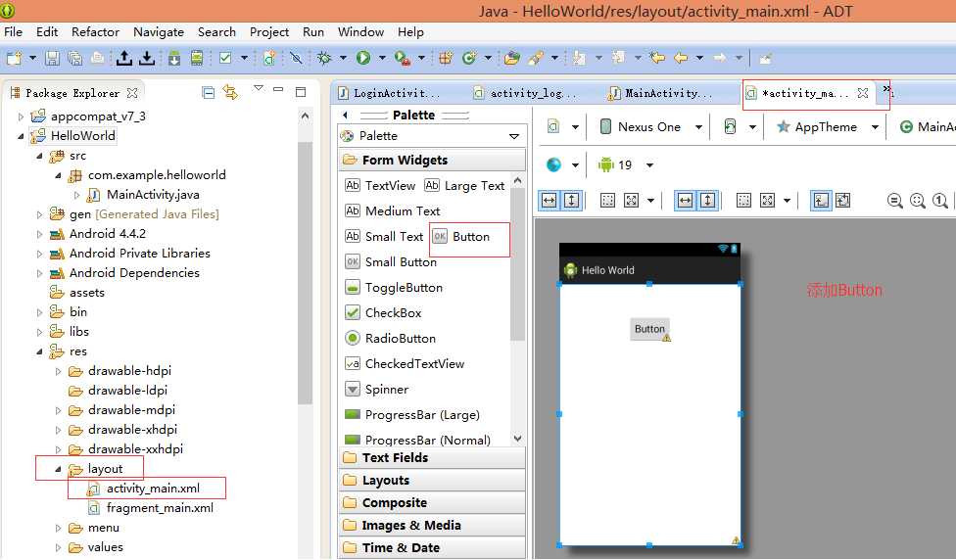Expand the drawable-hdpi folder

[59, 371]
